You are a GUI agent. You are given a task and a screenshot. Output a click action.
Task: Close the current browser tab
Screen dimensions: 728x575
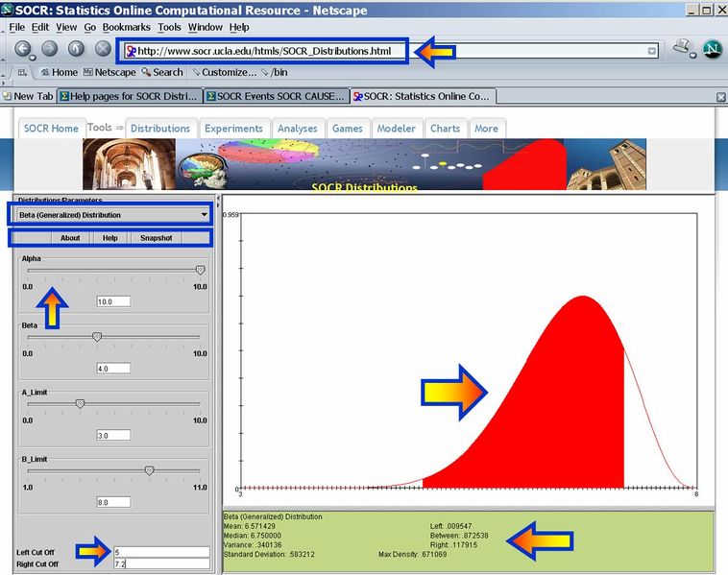tap(720, 97)
